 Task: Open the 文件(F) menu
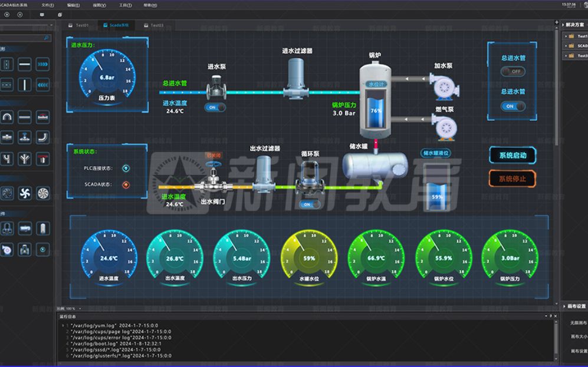[48, 5]
